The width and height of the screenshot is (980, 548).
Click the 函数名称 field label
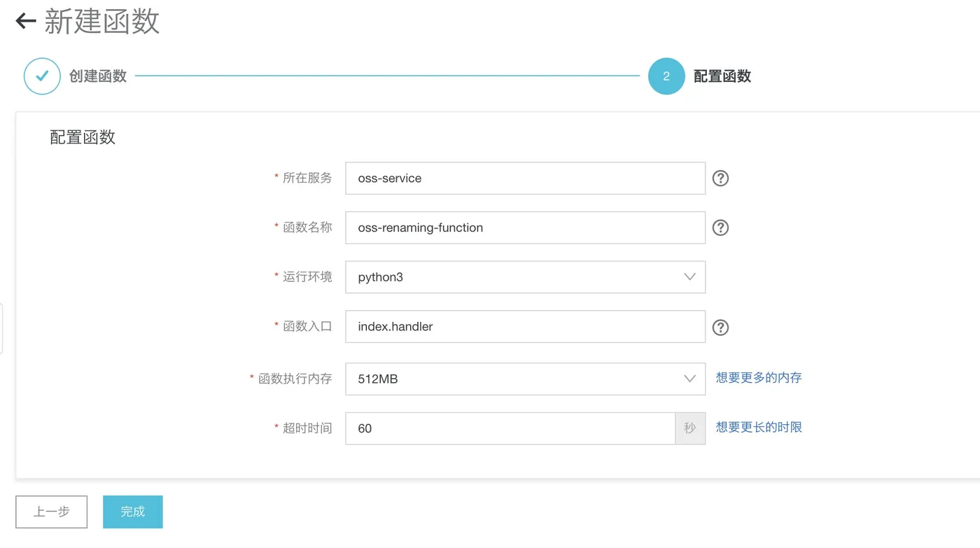pos(307,227)
